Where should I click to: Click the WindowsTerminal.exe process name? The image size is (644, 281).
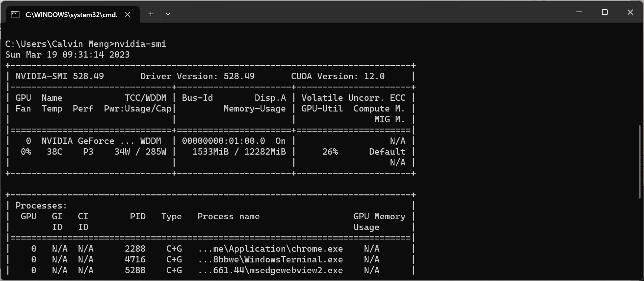coord(270,259)
